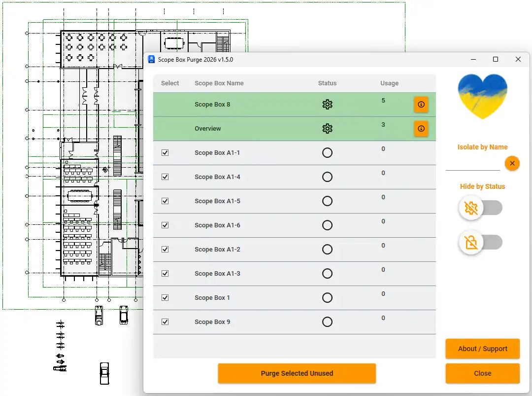
Task: Toggle hide used scope boxes switch
Action: pos(480,208)
